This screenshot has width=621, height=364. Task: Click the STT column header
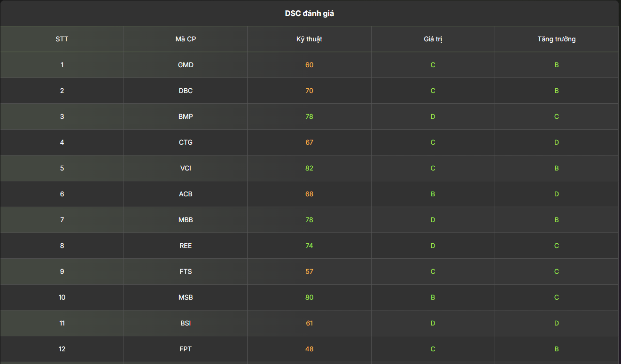pyautogui.click(x=62, y=39)
